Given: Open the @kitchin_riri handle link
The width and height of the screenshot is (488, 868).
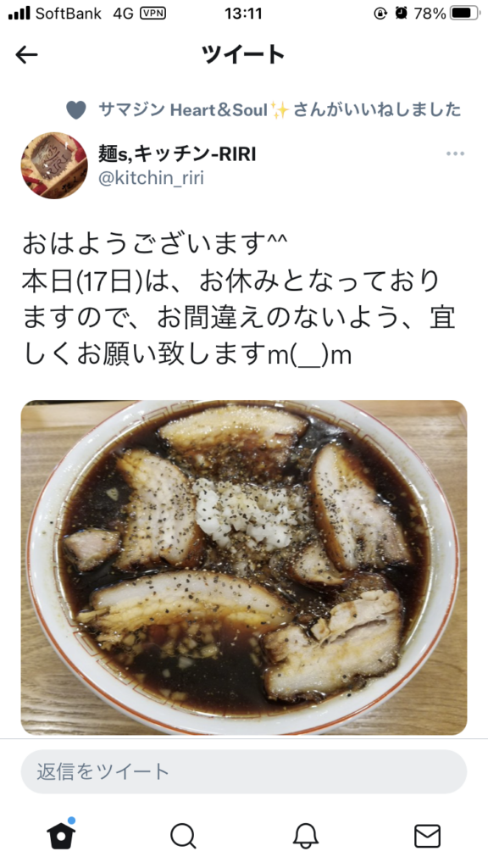Looking at the screenshot, I should coord(151,178).
